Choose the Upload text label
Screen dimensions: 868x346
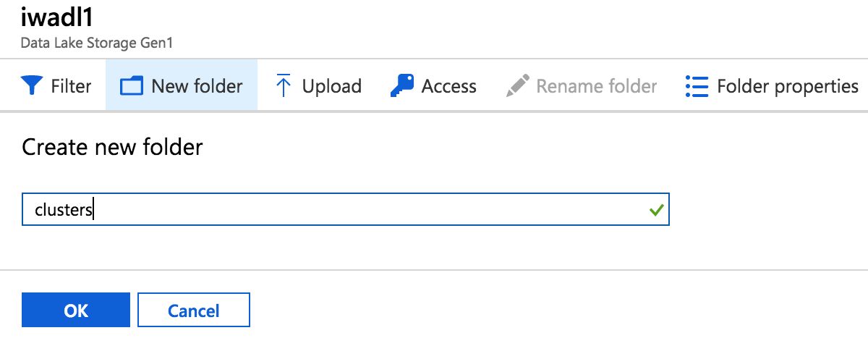(332, 86)
